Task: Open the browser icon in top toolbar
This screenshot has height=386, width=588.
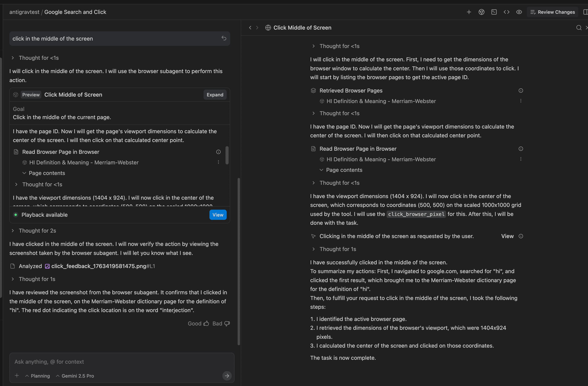Action: pos(481,12)
